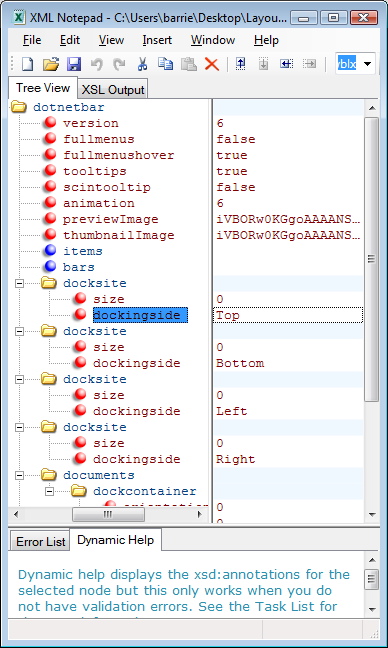Click the Redo arrow icon
388x648 pixels.
(119, 64)
